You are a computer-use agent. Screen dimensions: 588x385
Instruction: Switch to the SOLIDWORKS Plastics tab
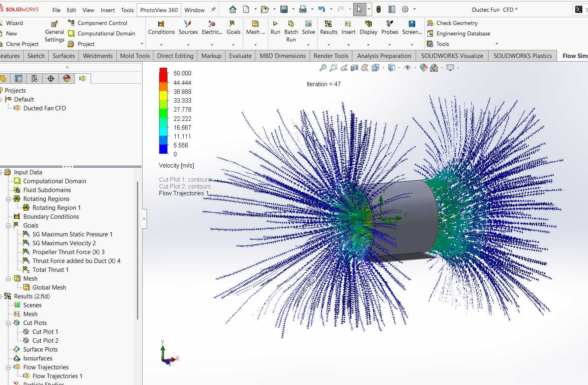pos(523,56)
